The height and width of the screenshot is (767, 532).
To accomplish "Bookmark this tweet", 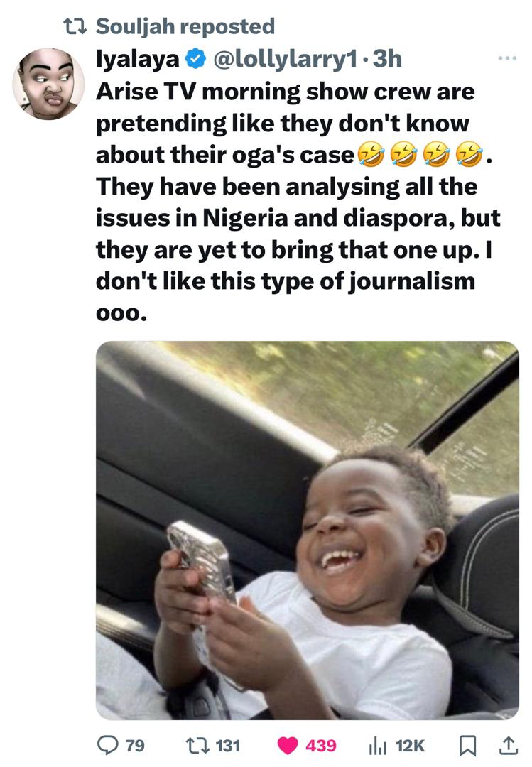I will pyautogui.click(x=467, y=746).
